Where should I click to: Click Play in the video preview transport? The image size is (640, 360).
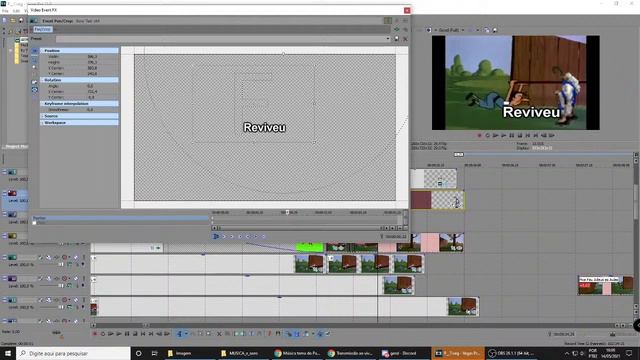point(503,136)
